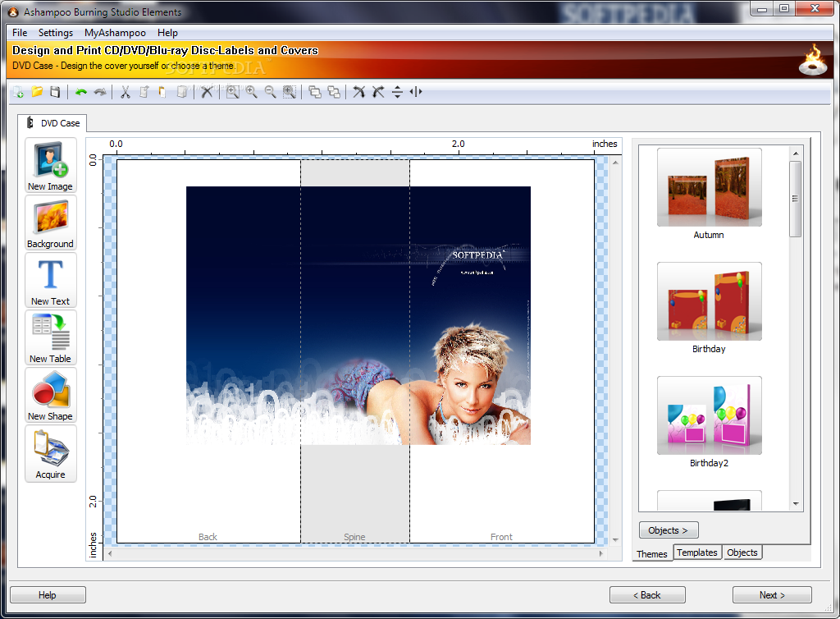Click the Spine label on the canvas

click(x=354, y=537)
